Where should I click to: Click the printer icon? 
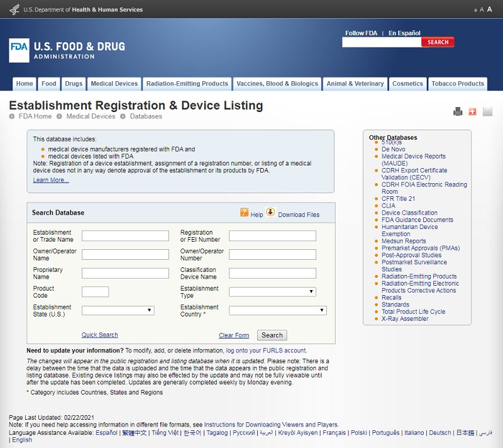pyautogui.click(x=458, y=112)
